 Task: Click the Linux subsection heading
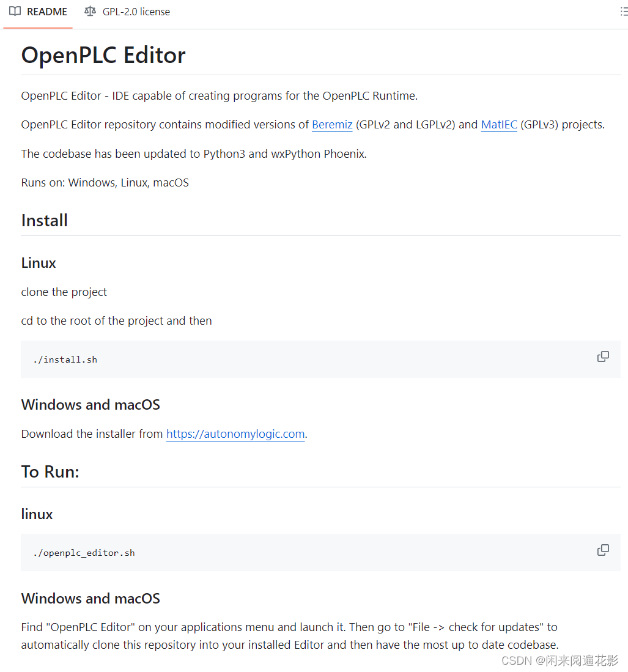tap(38, 262)
